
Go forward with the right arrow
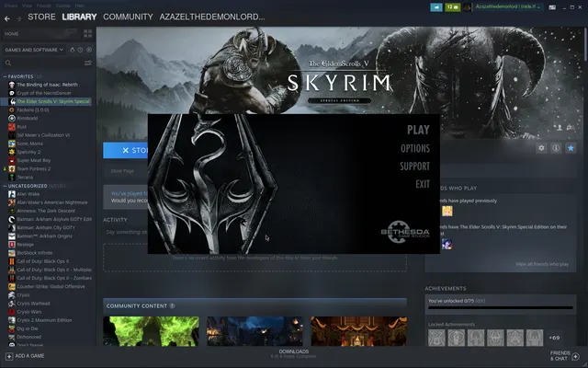pyautogui.click(x=18, y=18)
